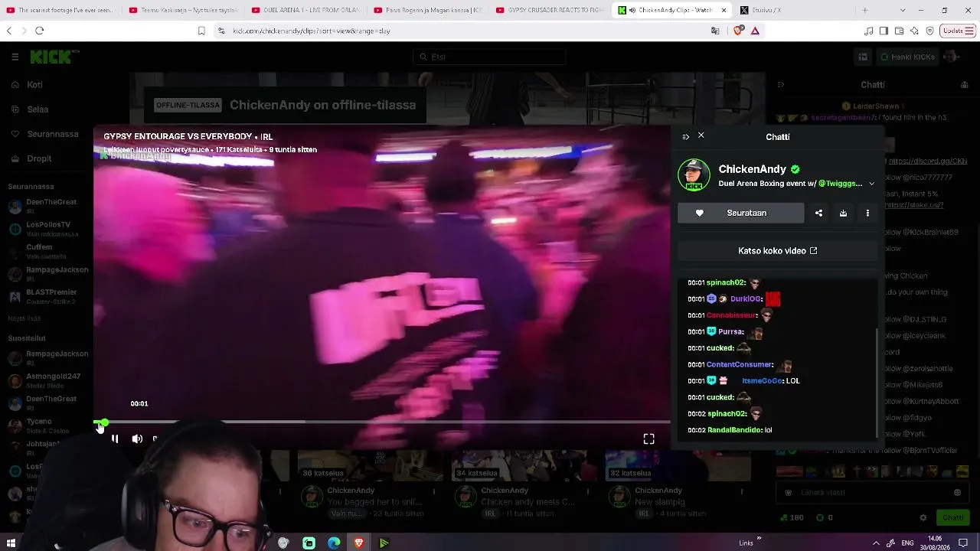Open chat settings gear icon
980x551 pixels.
click(923, 518)
